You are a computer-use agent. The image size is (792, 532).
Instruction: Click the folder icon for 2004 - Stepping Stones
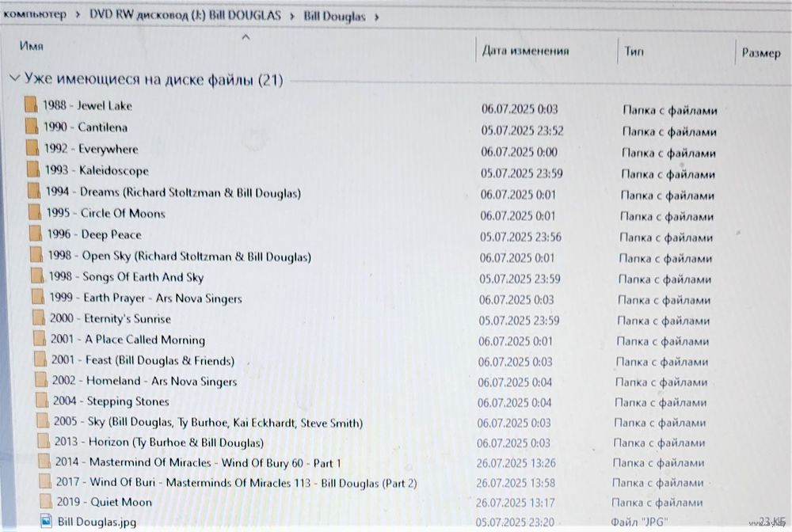(42, 401)
